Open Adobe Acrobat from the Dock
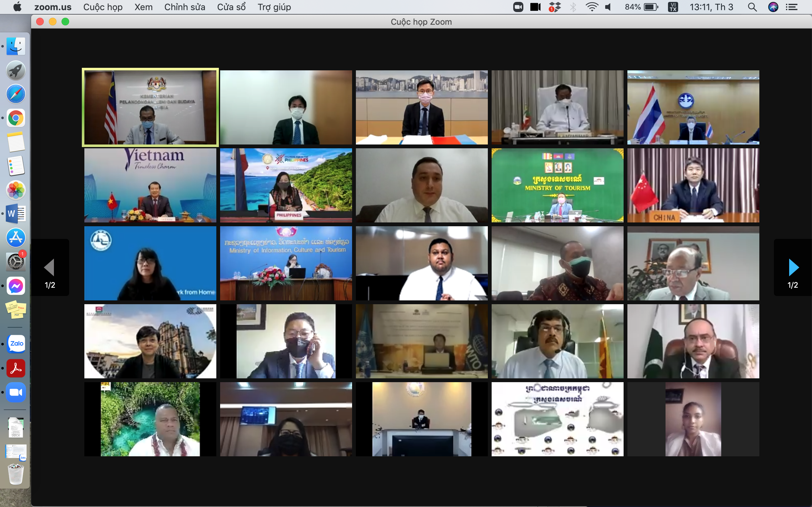812x507 pixels. point(16,368)
